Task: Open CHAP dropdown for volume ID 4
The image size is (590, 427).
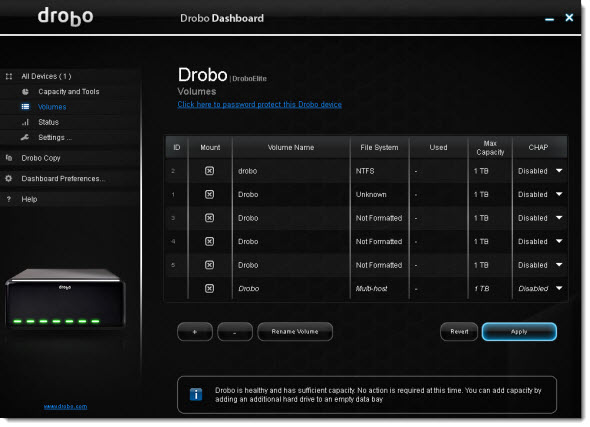Action: [559, 242]
